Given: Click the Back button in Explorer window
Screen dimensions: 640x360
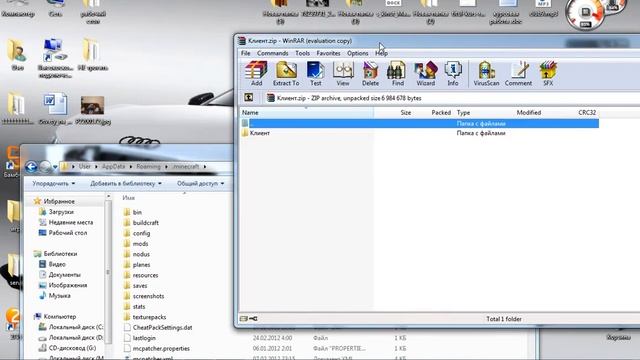Looking at the screenshot, I should 31,167.
